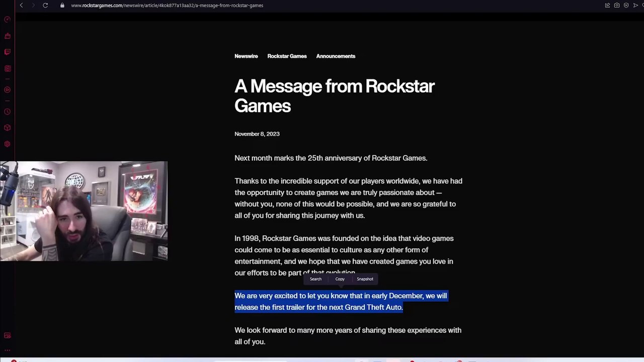Click the 'In 1998, Rockstar Games was founded' paragraph

click(344, 255)
